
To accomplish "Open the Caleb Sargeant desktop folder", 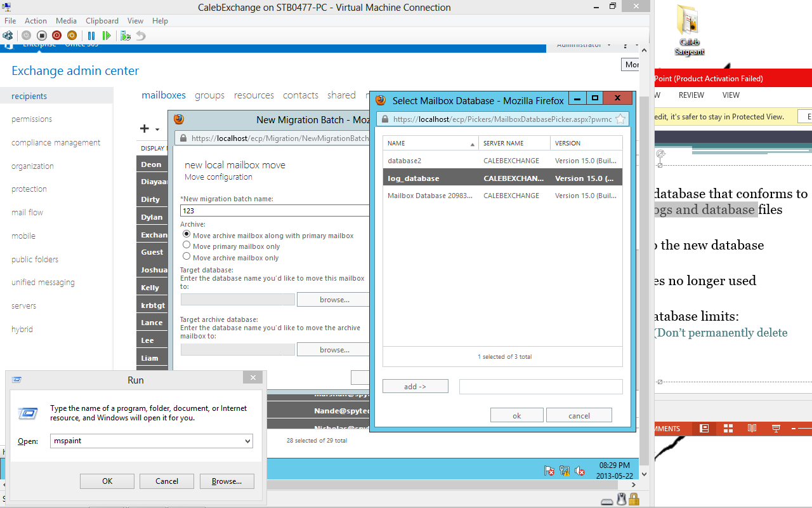I will tap(688, 30).
